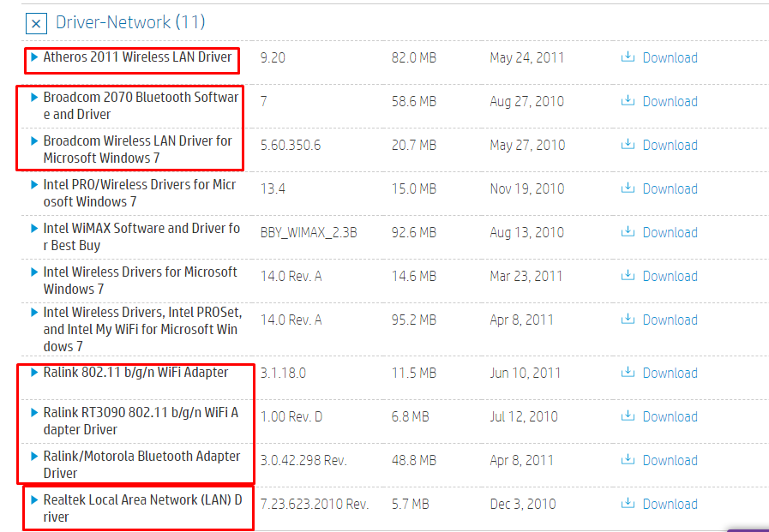Screen dimensions: 769x532
Task: Click download icon for 95.2 MB Intel PROSet
Action: (628, 319)
